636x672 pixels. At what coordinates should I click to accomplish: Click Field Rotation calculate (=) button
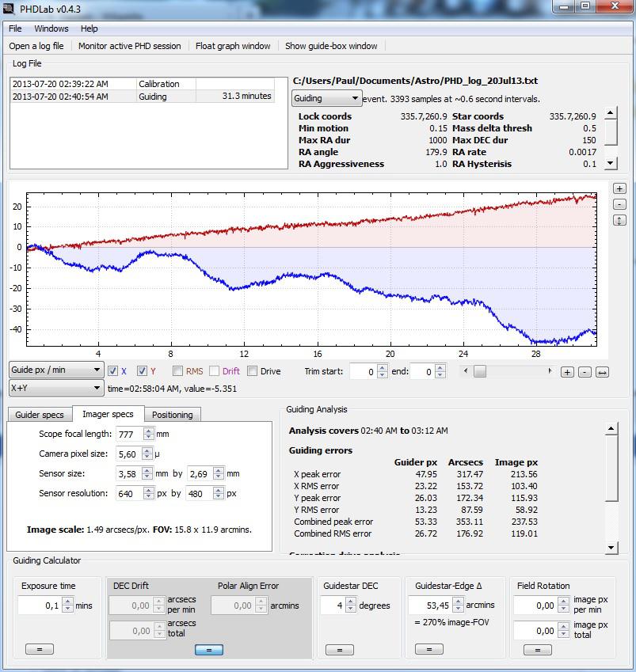click(x=537, y=650)
